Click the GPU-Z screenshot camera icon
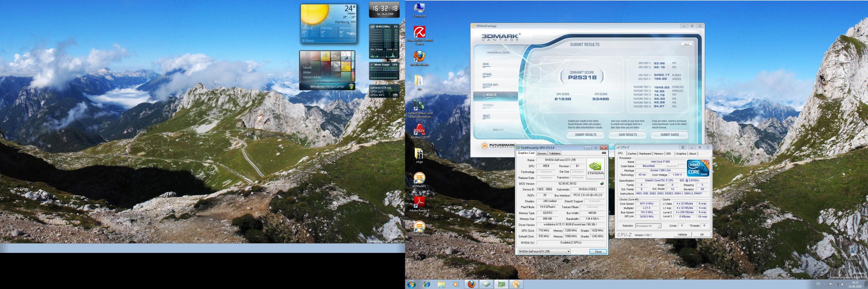 604,153
